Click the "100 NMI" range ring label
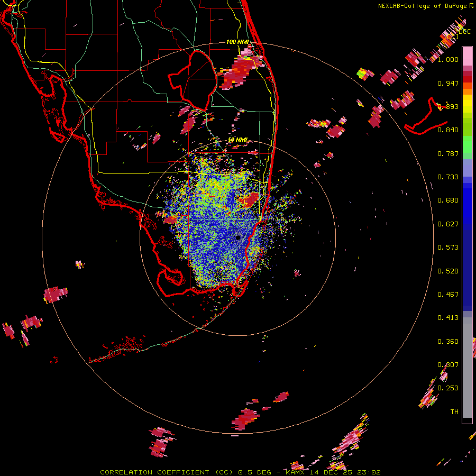This screenshot has height=476, width=476. 237,42
